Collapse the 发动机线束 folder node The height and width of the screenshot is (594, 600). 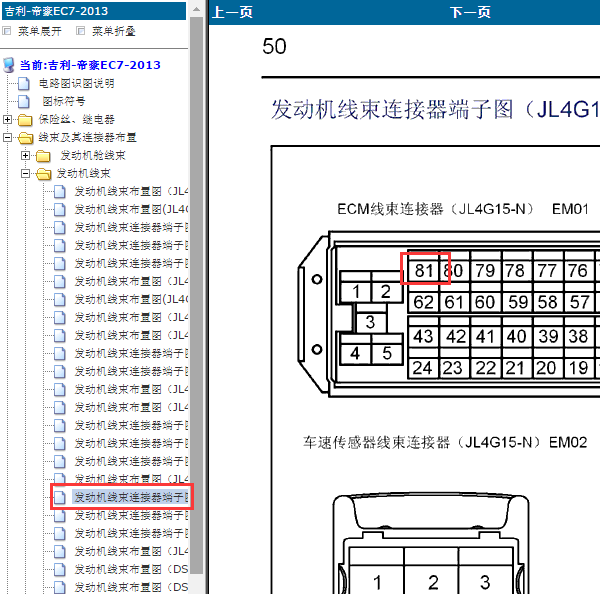[25, 173]
